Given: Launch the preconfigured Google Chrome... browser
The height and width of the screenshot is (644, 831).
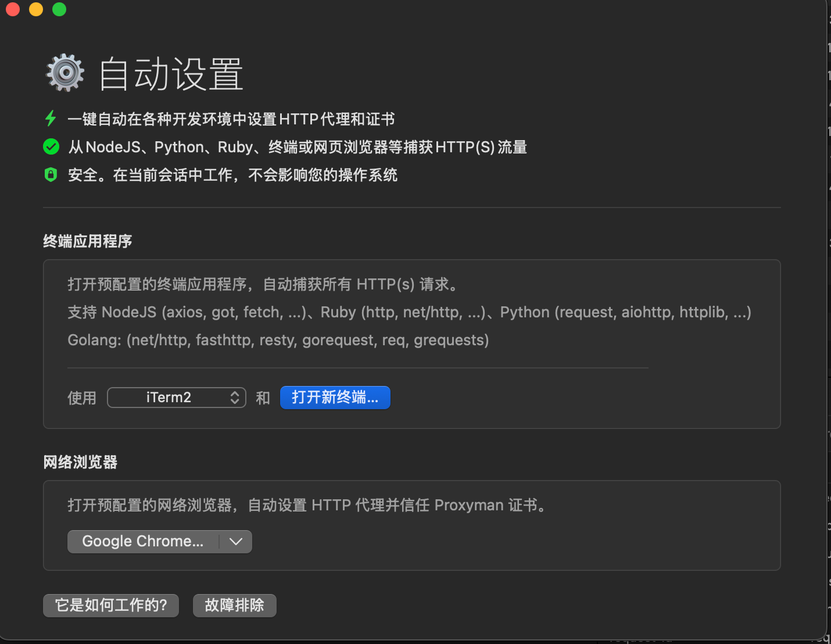Looking at the screenshot, I should 143,542.
